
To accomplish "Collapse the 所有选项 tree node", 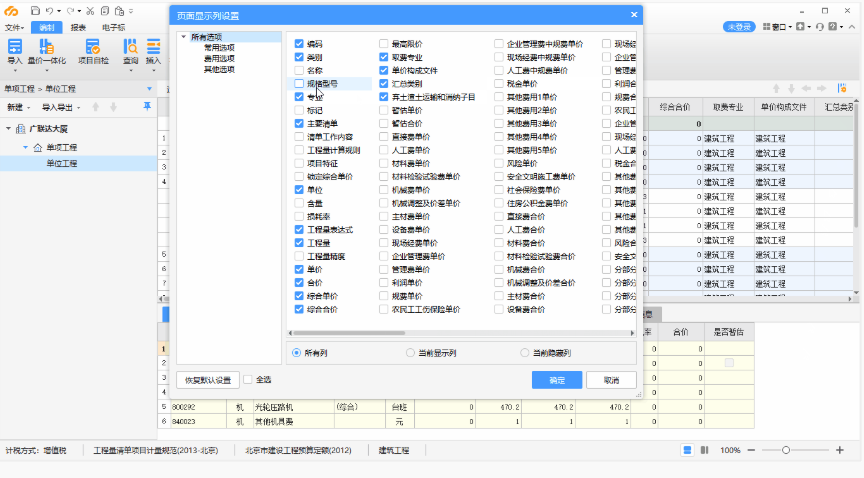I will (183, 37).
